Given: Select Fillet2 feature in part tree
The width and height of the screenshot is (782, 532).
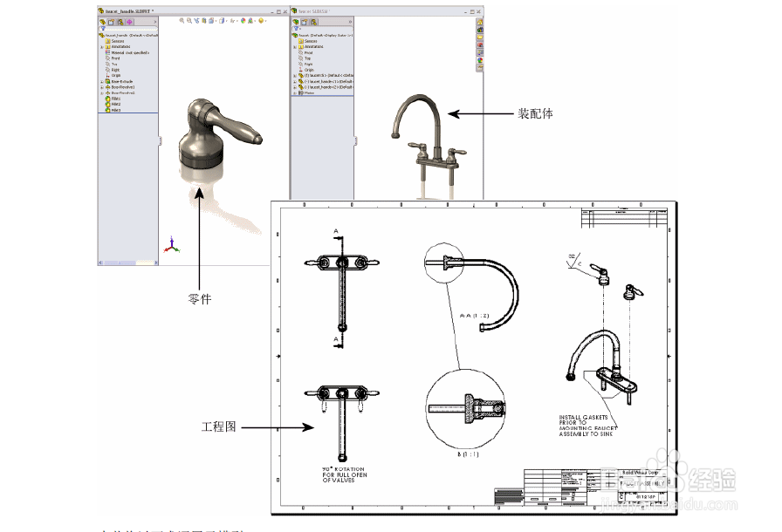Looking at the screenshot, I should [x=113, y=104].
